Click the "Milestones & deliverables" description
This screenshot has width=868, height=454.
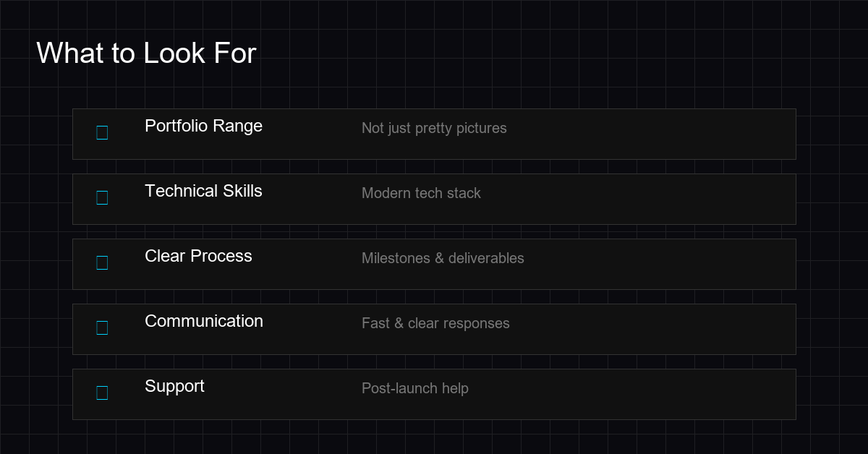pos(443,258)
